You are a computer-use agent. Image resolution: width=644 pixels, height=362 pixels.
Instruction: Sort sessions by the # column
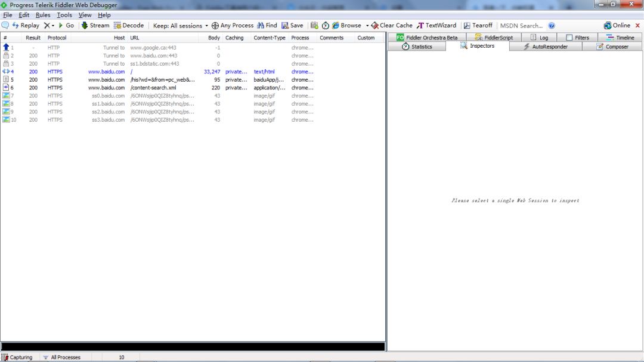pos(11,38)
